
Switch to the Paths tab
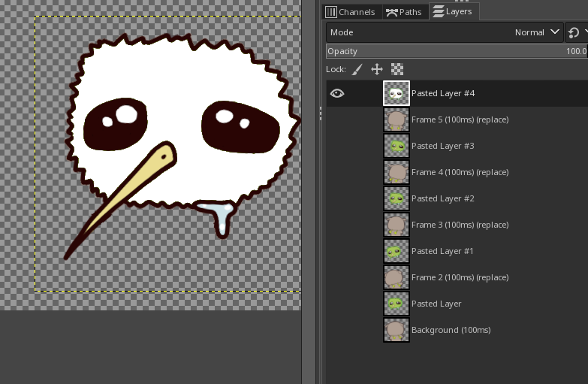click(404, 12)
